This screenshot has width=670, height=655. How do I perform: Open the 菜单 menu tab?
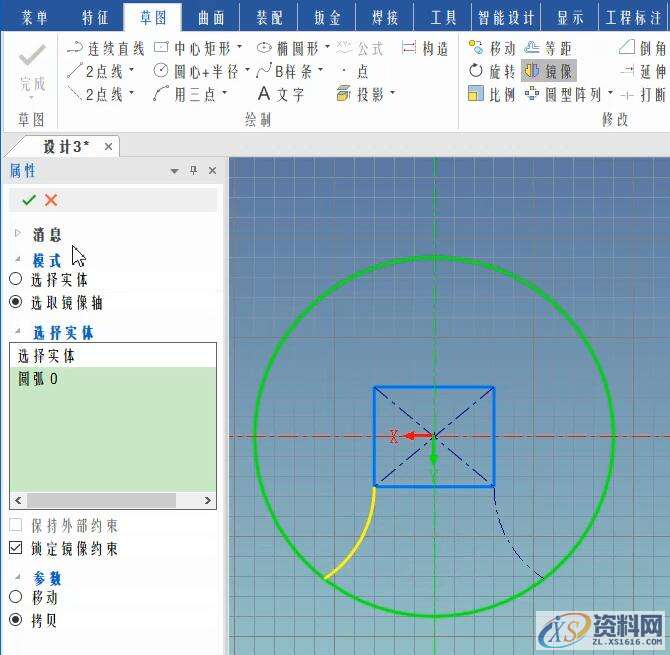(34, 18)
